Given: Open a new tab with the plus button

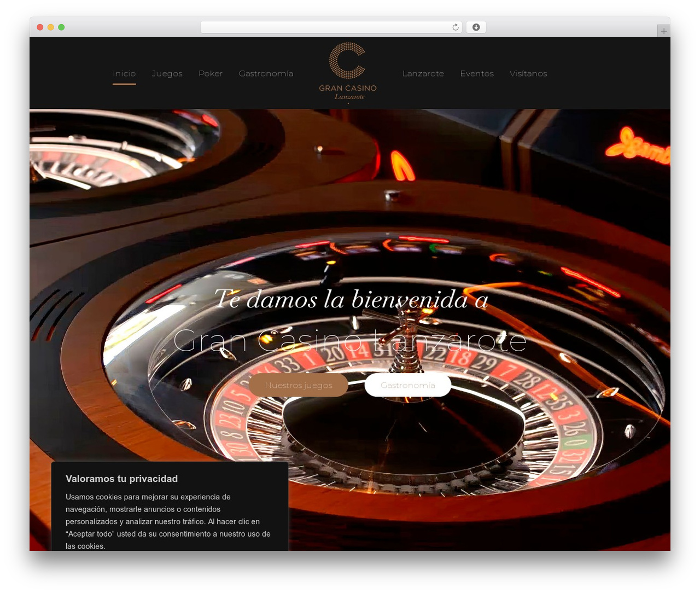Looking at the screenshot, I should (663, 31).
